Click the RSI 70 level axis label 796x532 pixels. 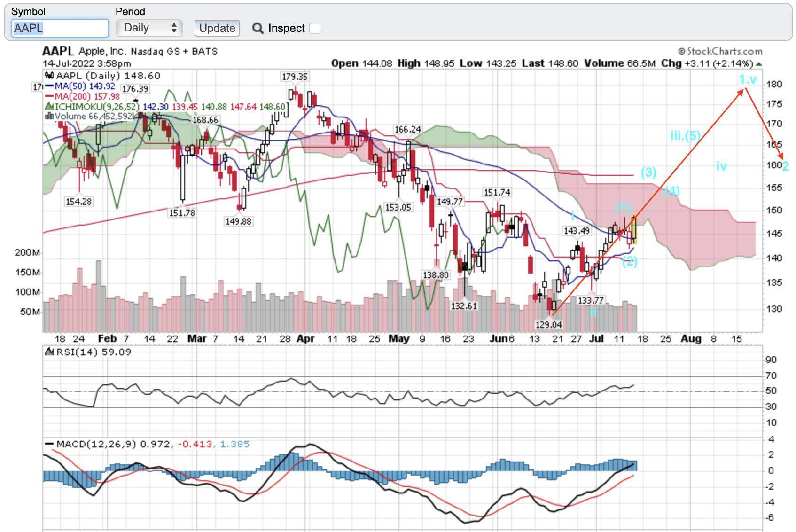[771, 376]
